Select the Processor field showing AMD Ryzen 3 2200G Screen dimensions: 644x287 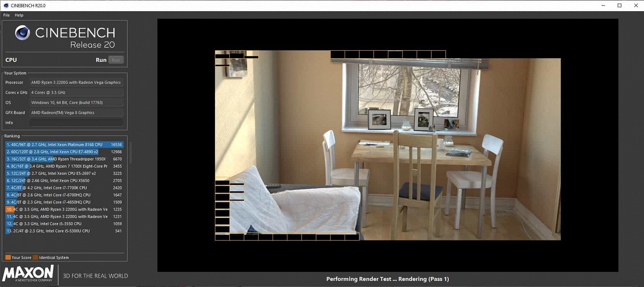(x=76, y=82)
